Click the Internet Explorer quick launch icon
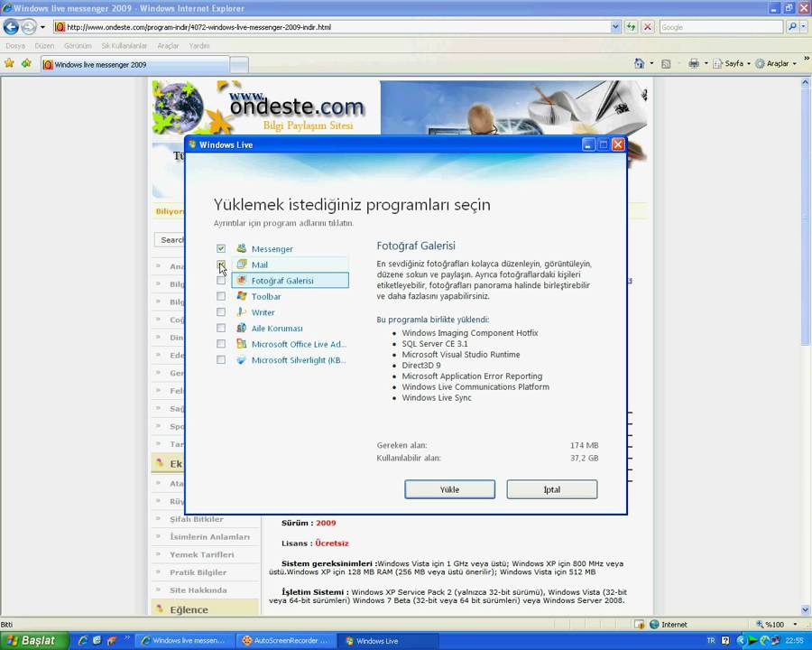 (x=83, y=641)
